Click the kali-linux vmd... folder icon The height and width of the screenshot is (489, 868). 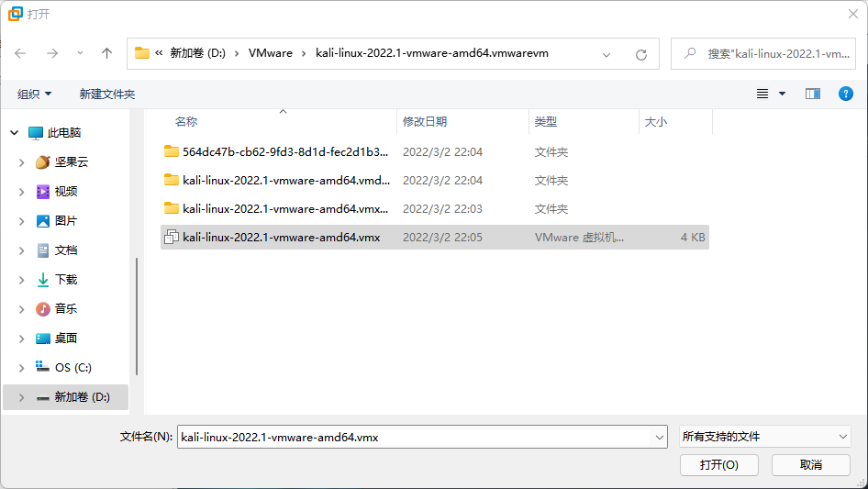tap(172, 180)
